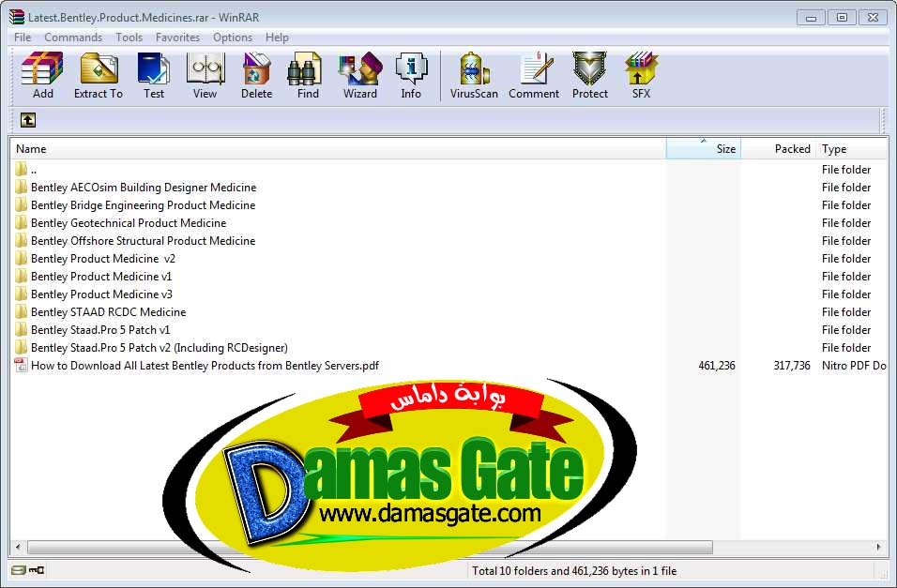Click the 461,236 size value
Viewport: 897px width, 588px height.
716,366
